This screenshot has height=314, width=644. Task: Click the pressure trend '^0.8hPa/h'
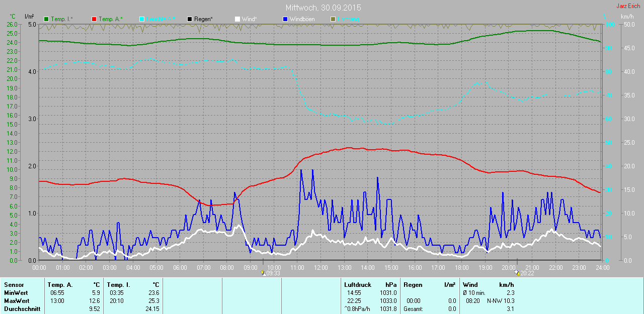click(356, 309)
